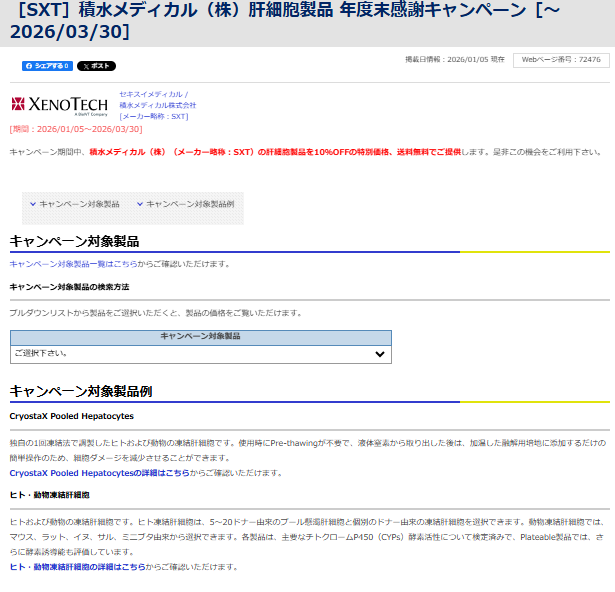The height and width of the screenshot is (592, 615).
Task: Click the 期間 2026/01/05～2026/03/30 red text
Action: pyautogui.click(x=76, y=129)
